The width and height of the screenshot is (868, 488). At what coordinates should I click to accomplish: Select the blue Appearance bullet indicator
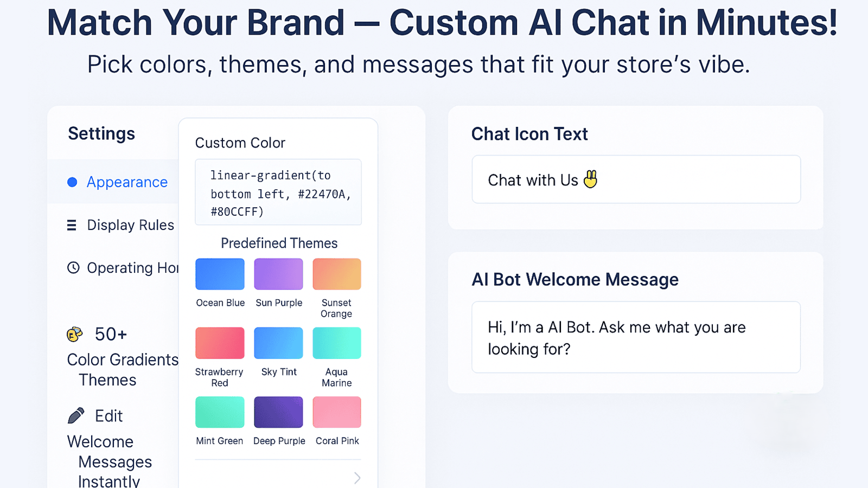pyautogui.click(x=72, y=182)
